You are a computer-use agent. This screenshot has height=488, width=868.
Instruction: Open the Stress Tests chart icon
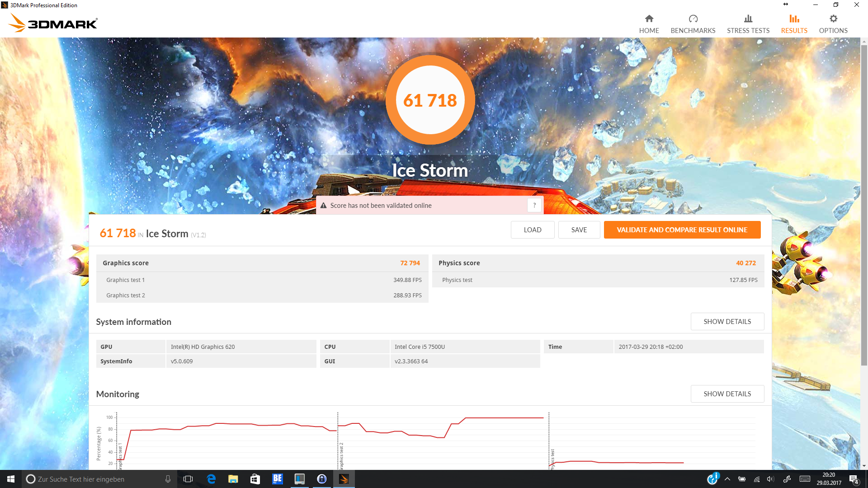coord(748,19)
